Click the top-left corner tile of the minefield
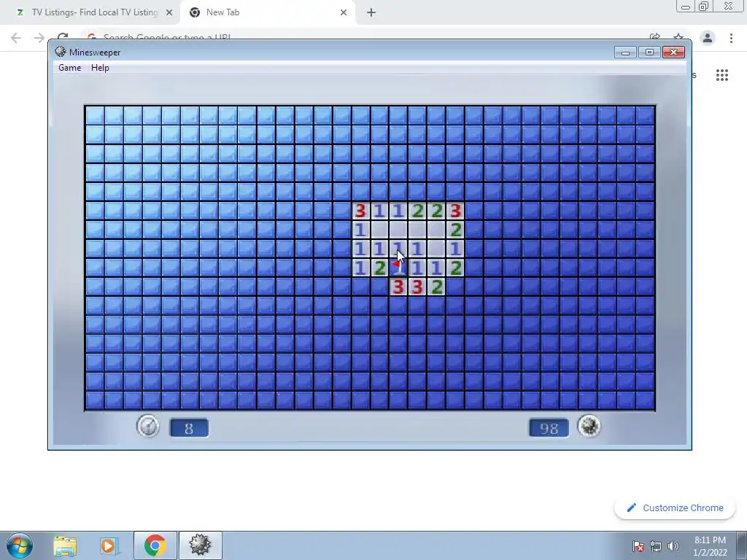 [x=95, y=115]
